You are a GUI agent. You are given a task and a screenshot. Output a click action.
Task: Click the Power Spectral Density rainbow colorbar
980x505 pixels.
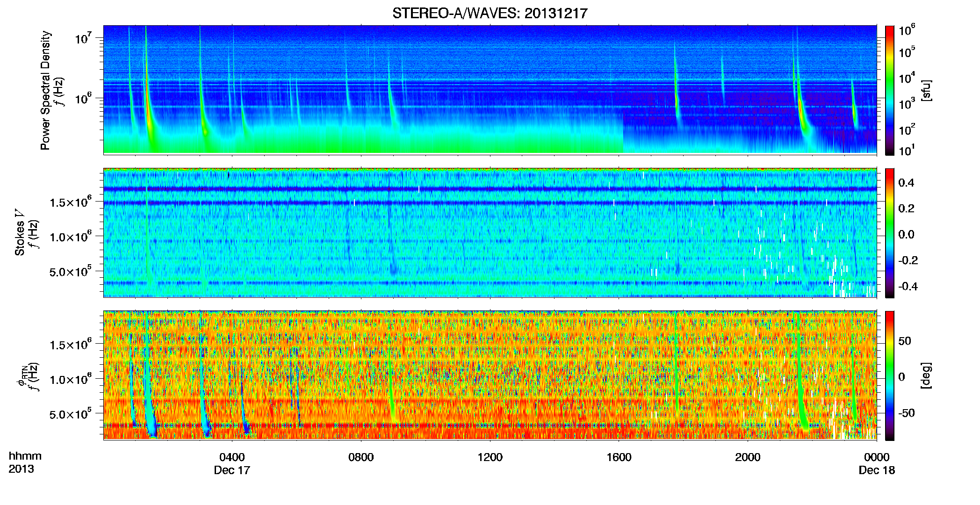point(890,90)
